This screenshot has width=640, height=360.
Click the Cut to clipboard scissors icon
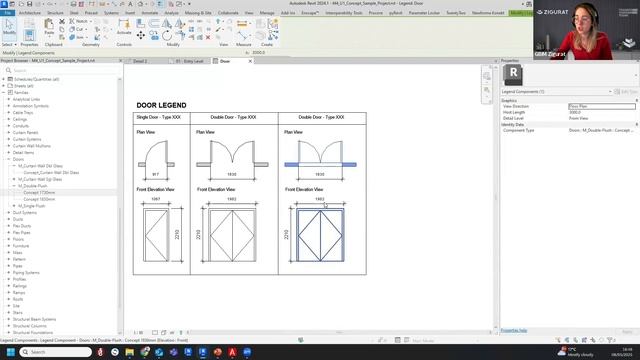click(x=62, y=21)
